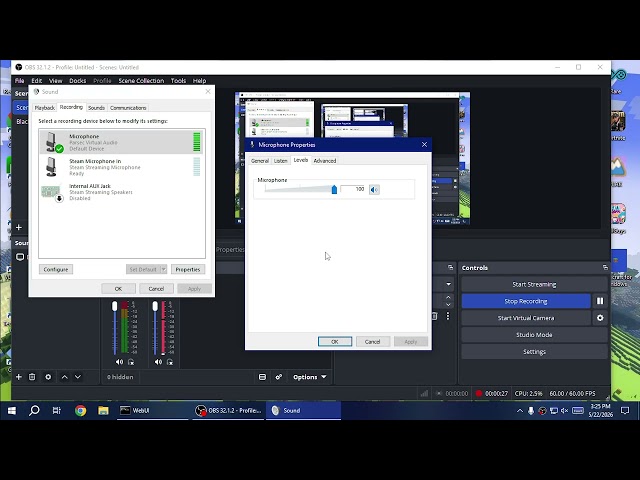Click the system tray microphone icon

[531, 411]
